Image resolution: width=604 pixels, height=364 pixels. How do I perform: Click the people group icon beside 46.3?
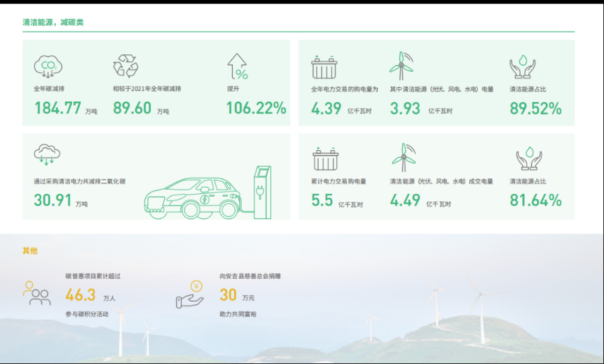click(36, 294)
